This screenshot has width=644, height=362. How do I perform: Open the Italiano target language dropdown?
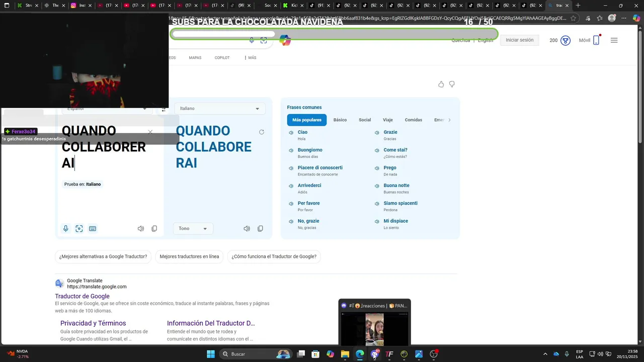[x=220, y=109]
